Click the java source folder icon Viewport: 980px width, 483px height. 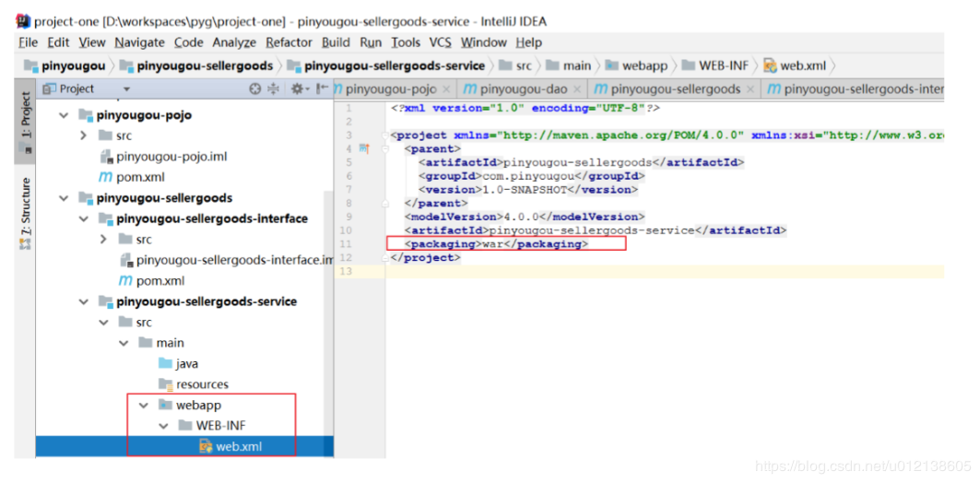(165, 363)
